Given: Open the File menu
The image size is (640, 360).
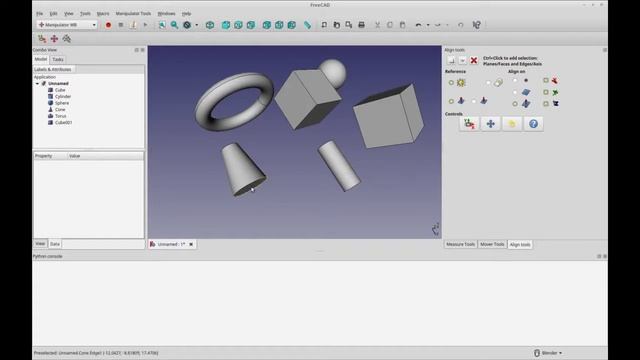Looking at the screenshot, I should click(x=40, y=13).
